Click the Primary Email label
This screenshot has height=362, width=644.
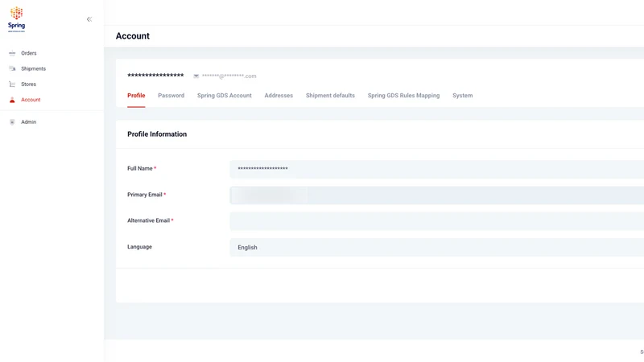click(145, 195)
